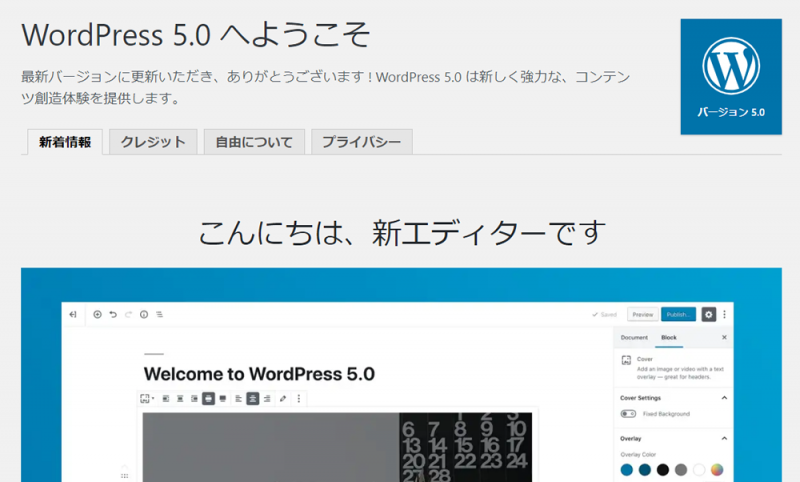Open the 新着情報 tab
Screen dimensions: 800x482
pyautogui.click(x=65, y=142)
